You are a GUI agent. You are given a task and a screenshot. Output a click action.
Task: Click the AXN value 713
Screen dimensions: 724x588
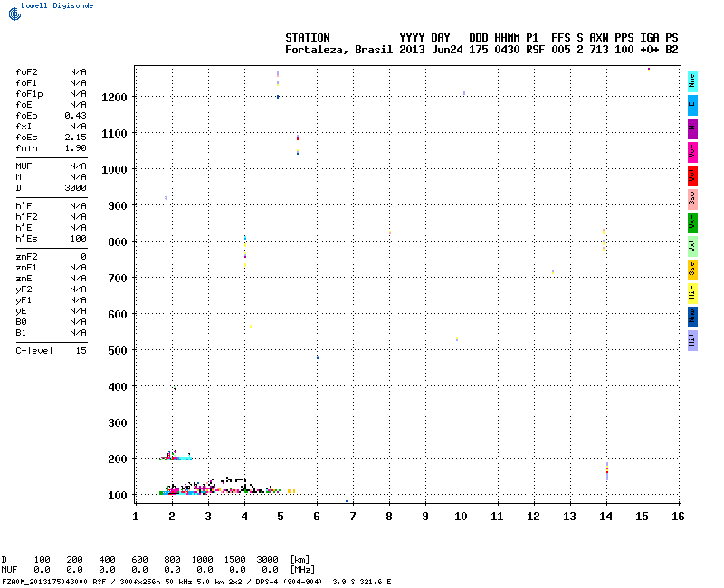pos(599,50)
